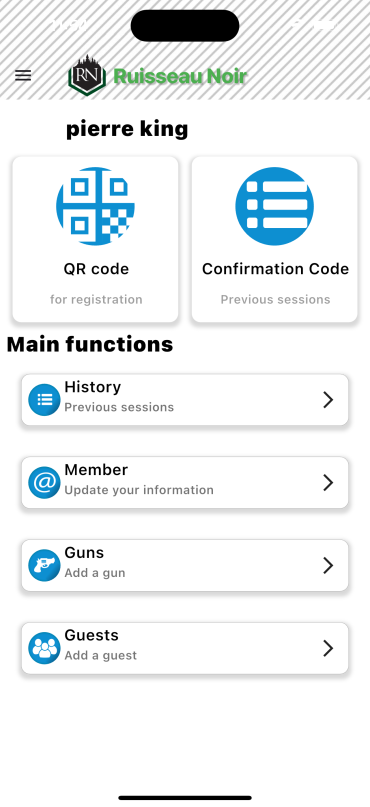This screenshot has width=370, height=807.
Task: Tap the pierre king name heading
Action: pyautogui.click(x=127, y=129)
